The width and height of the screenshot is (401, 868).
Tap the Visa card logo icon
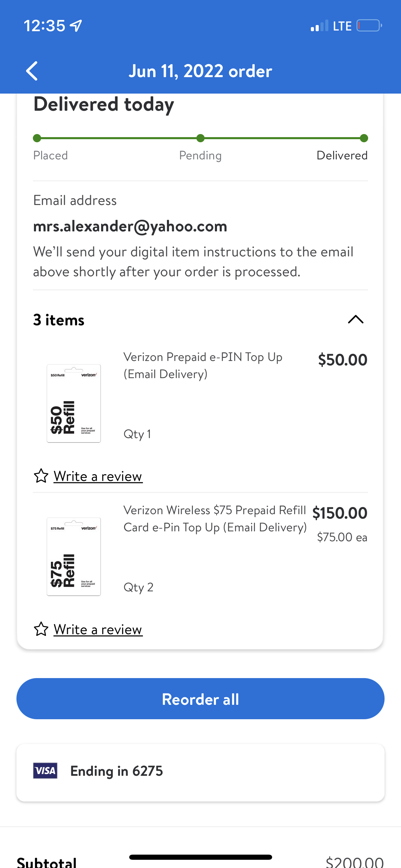pyautogui.click(x=45, y=771)
